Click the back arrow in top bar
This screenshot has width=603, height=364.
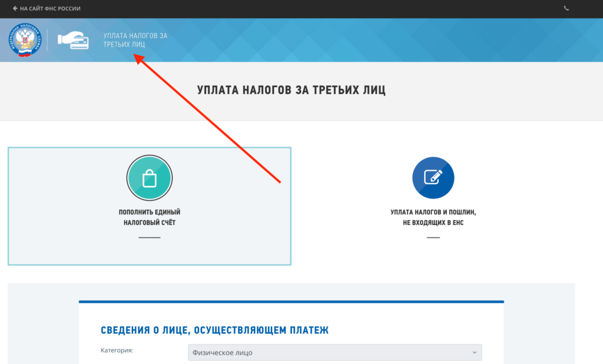pos(15,9)
